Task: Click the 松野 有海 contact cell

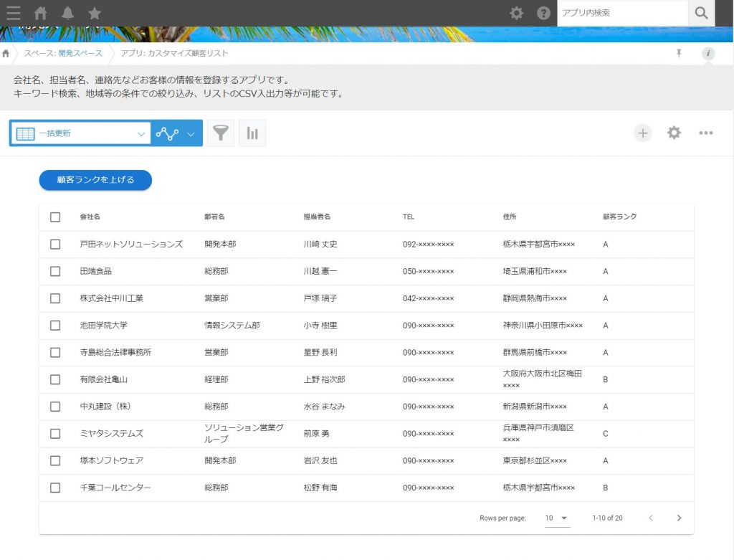Action: click(x=320, y=488)
